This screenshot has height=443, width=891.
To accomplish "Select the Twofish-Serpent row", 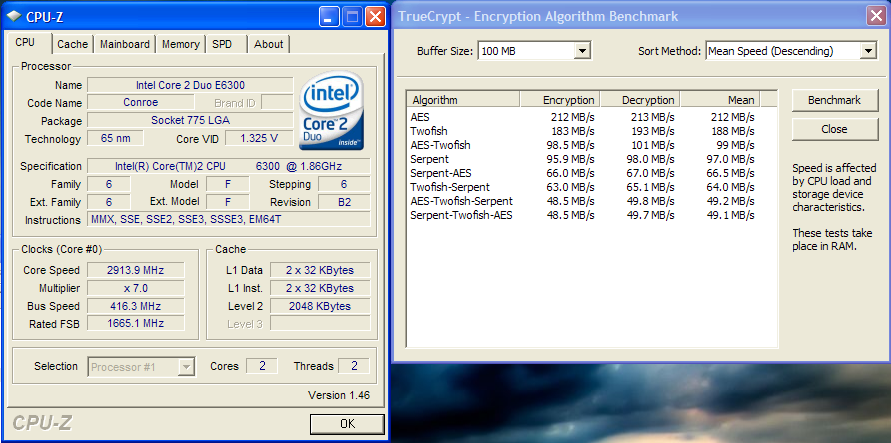I will click(x=591, y=187).
